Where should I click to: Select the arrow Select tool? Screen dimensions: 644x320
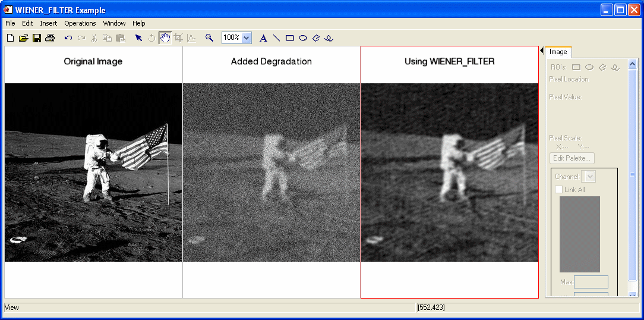(x=139, y=38)
